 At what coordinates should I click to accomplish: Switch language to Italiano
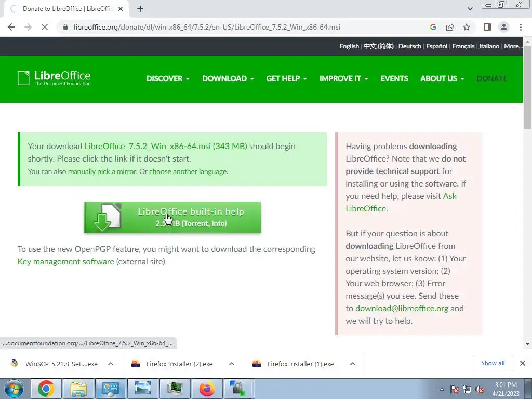(x=489, y=46)
